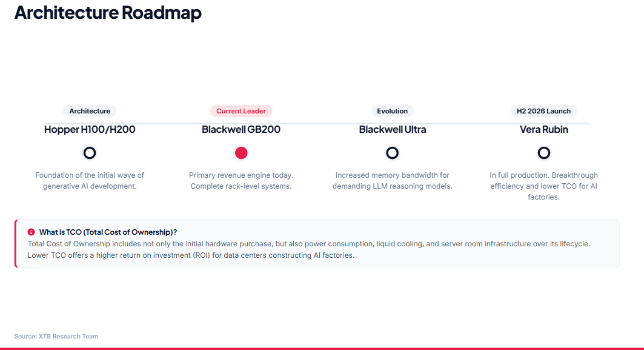The height and width of the screenshot is (350, 644).
Task: Click the Current Leader red badge
Action: tap(241, 111)
